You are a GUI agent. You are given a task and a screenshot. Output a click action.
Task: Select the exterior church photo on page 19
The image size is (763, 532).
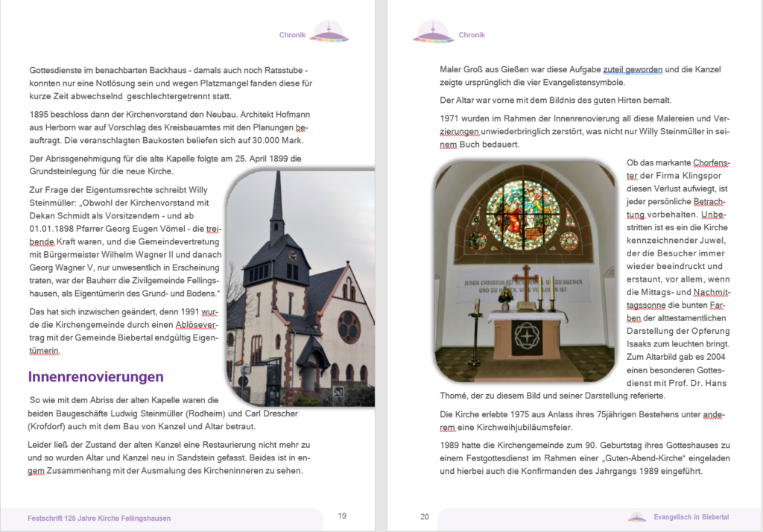click(x=300, y=288)
